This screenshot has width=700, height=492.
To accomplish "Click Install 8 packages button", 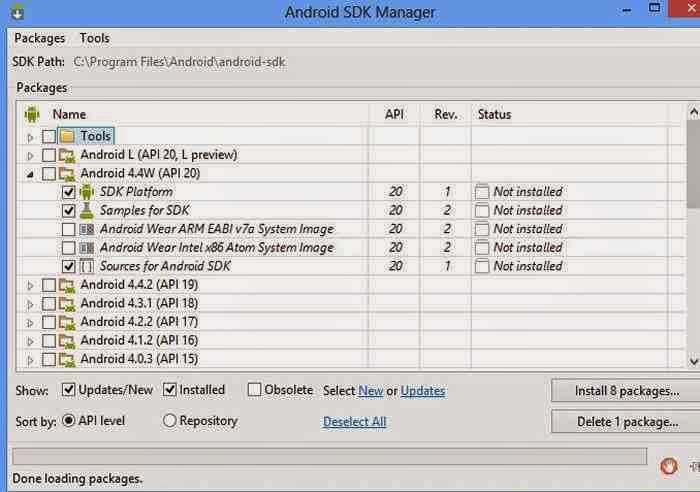I will point(626,390).
